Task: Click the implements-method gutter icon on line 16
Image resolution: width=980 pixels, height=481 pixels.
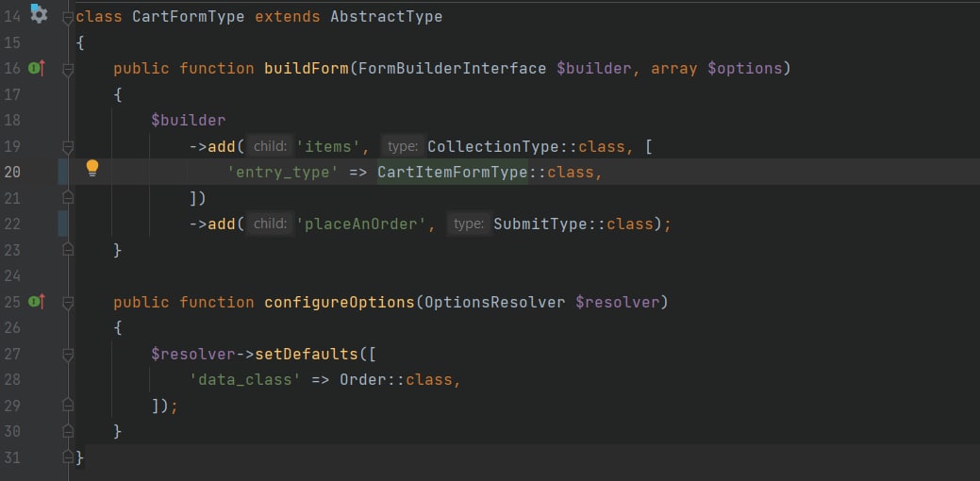Action: tap(36, 68)
